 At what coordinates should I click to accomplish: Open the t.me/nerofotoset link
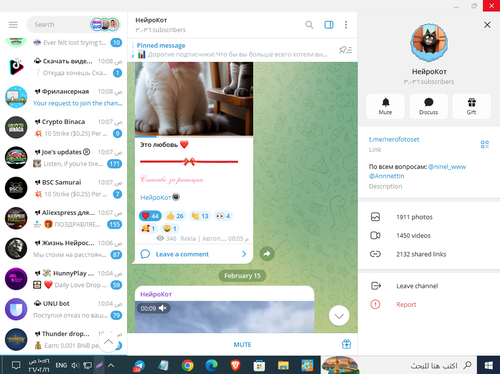394,140
